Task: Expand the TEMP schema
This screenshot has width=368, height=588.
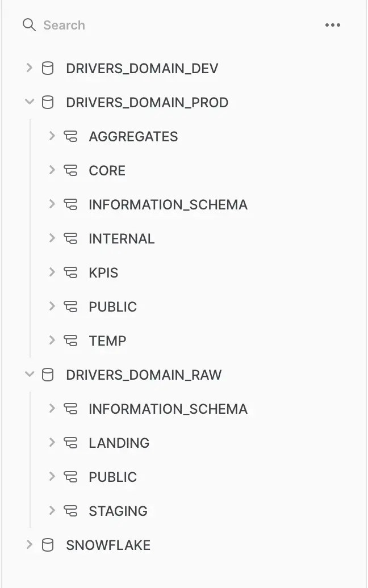Action: click(52, 341)
